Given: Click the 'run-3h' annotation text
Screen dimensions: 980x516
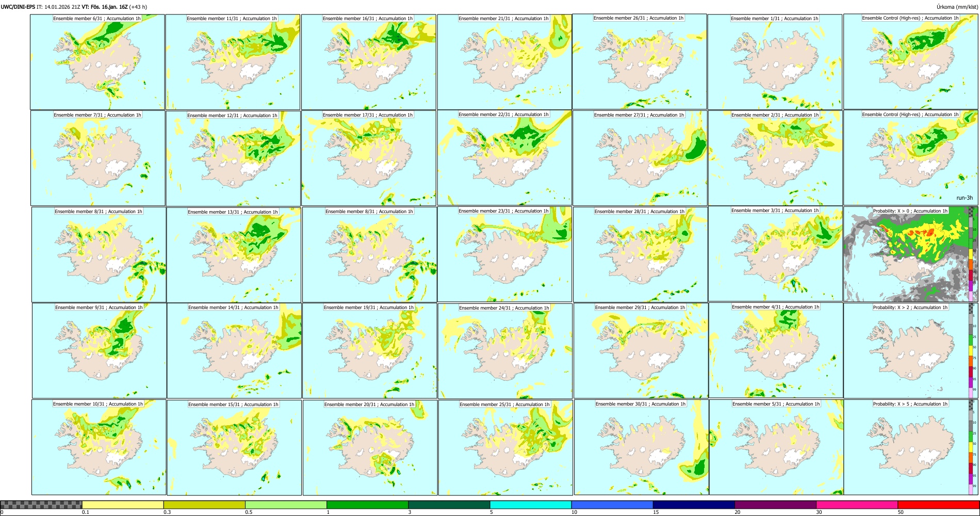Looking at the screenshot, I should click(x=965, y=198).
